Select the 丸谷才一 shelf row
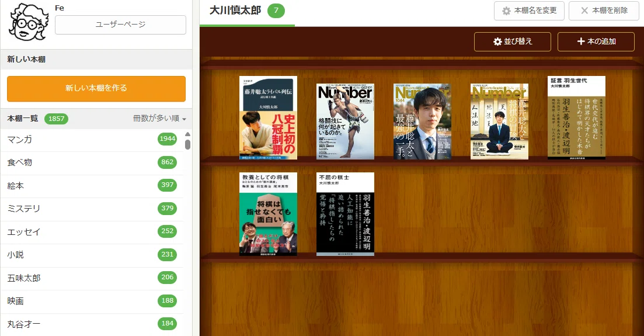This screenshot has width=644, height=336. tap(92, 324)
